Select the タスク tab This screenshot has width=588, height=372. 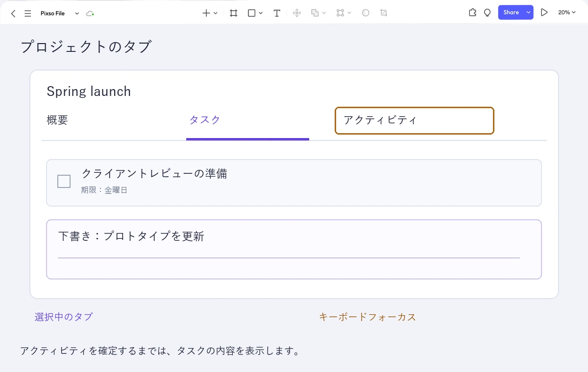pyautogui.click(x=205, y=120)
